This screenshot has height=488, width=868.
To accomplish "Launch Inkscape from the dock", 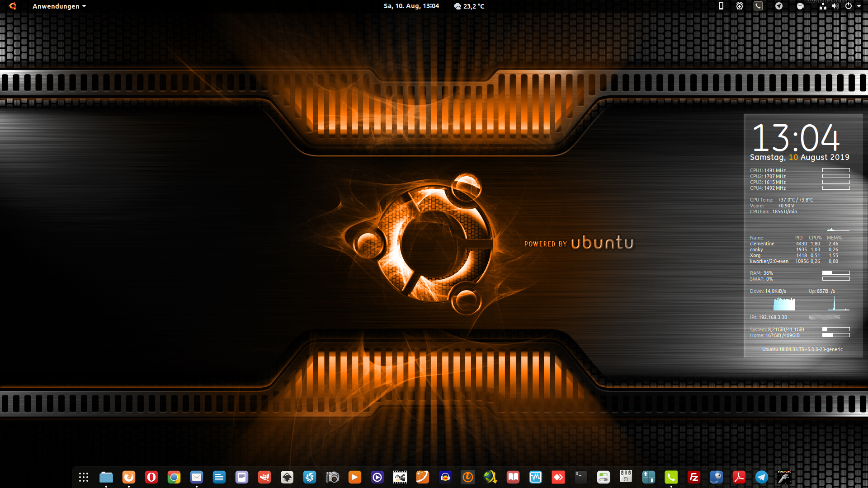I will pyautogui.click(x=287, y=477).
